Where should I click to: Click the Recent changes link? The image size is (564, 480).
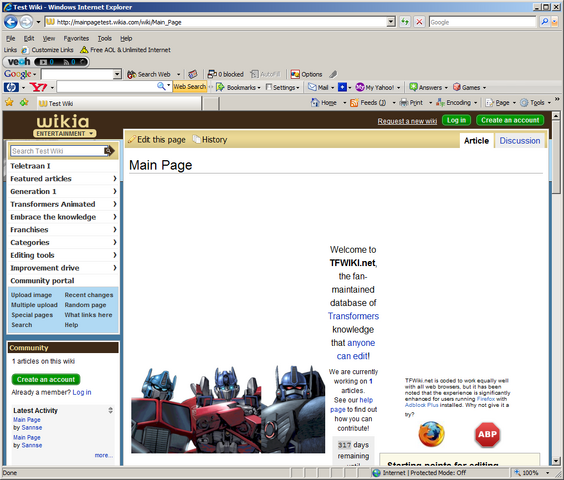(x=89, y=295)
